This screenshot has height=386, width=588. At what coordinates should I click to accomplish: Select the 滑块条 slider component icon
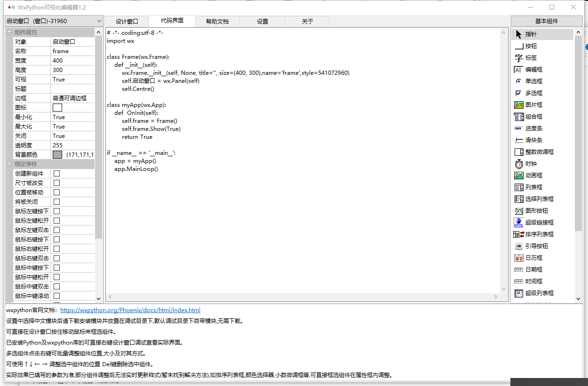pyautogui.click(x=519, y=140)
